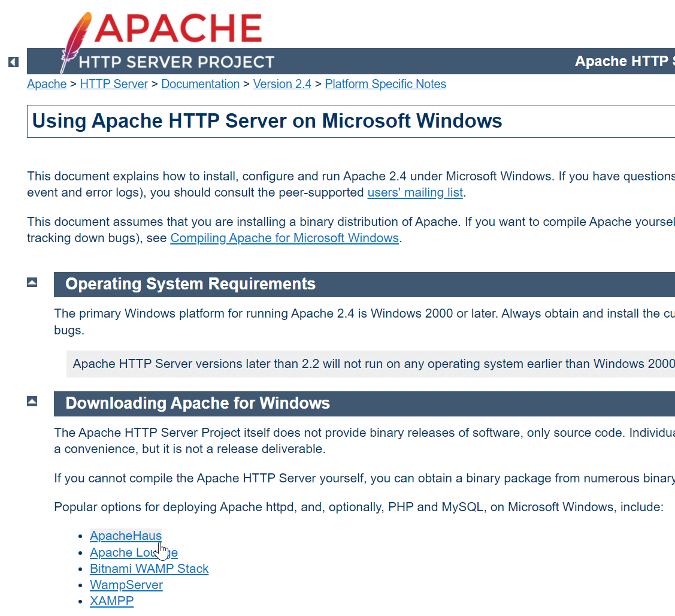Click top arrow beside Downloading Apache for Windows
Image resolution: width=675 pixels, height=616 pixels.
(x=32, y=401)
